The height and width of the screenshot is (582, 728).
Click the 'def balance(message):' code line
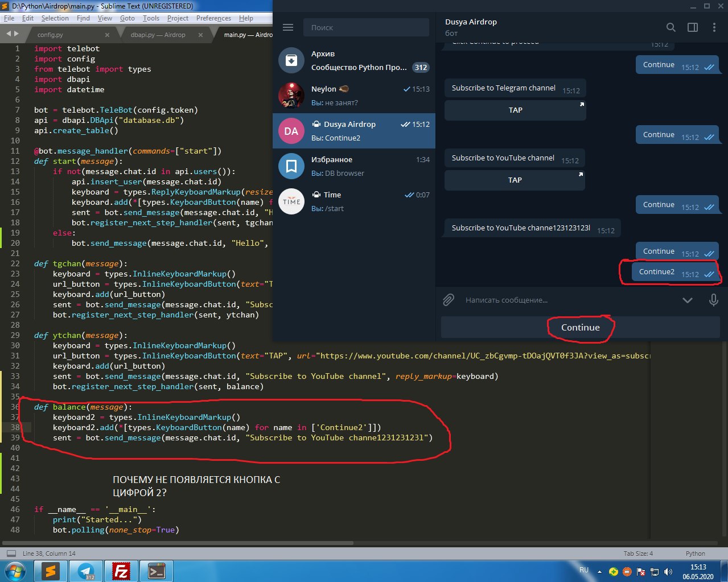tap(83, 407)
